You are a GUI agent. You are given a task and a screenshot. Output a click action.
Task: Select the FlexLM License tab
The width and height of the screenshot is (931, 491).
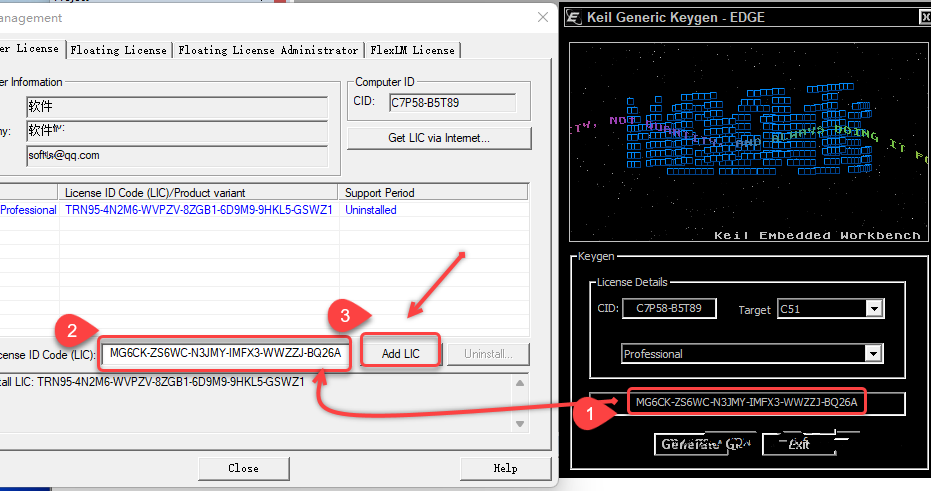coord(413,50)
